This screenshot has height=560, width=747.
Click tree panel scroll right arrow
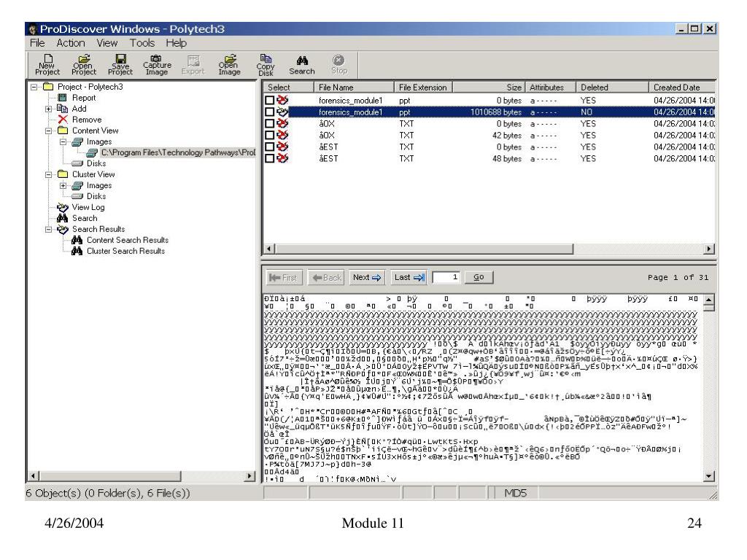point(249,475)
